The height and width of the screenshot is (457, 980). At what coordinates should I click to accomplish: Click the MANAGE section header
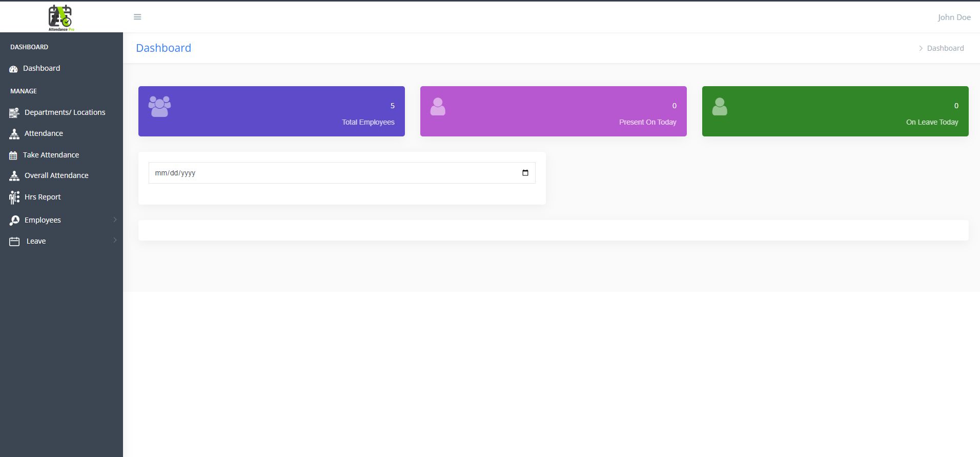(x=24, y=91)
